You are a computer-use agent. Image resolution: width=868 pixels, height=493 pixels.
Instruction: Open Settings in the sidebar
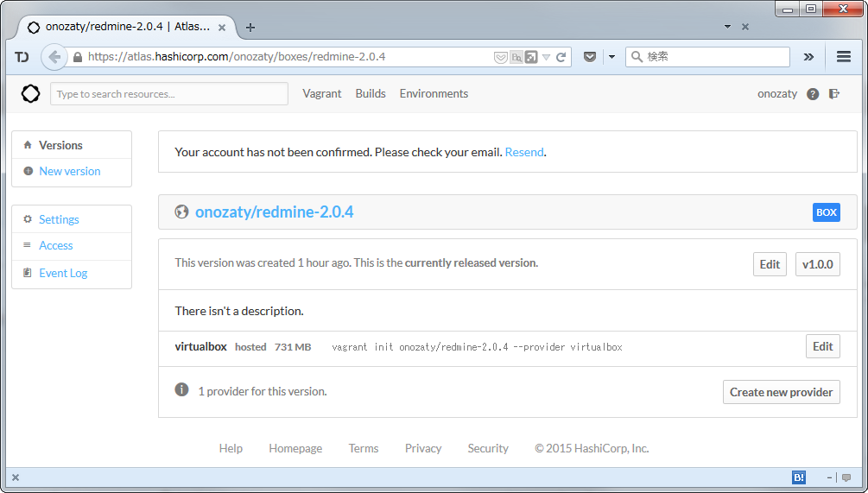coord(59,219)
